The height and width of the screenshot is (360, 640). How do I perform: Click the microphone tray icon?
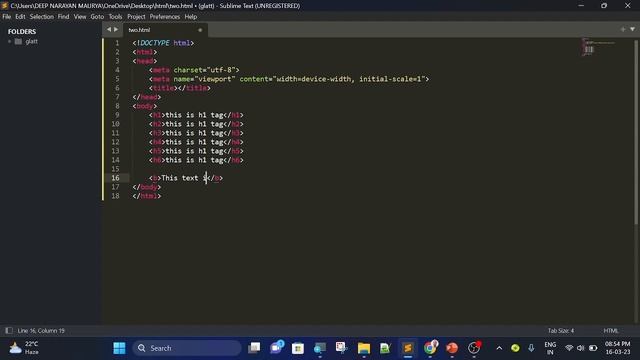[x=531, y=348]
